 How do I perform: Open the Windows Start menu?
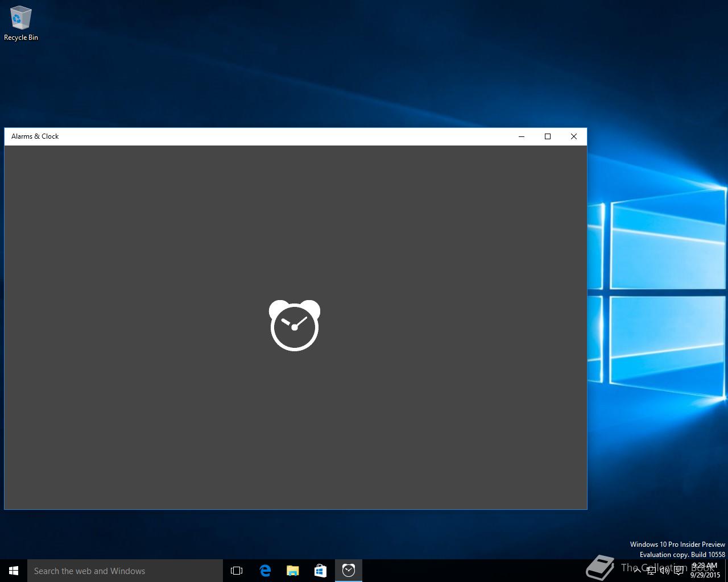14,571
